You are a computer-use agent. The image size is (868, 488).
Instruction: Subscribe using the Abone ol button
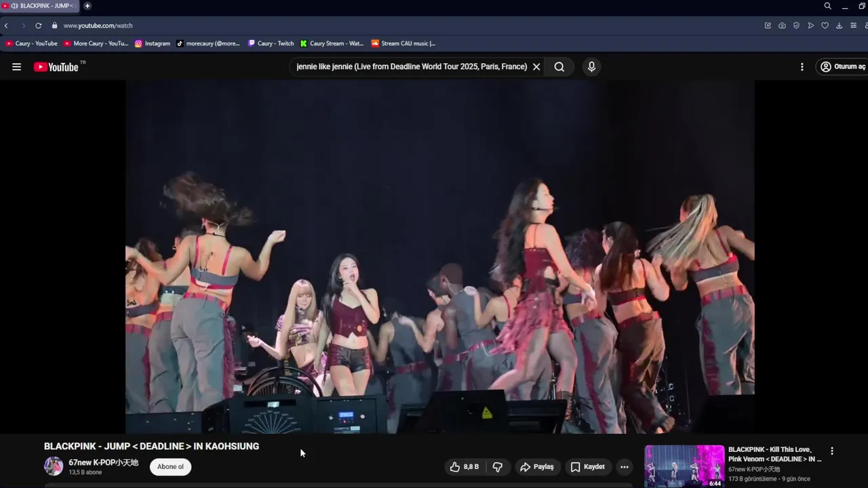(x=170, y=467)
